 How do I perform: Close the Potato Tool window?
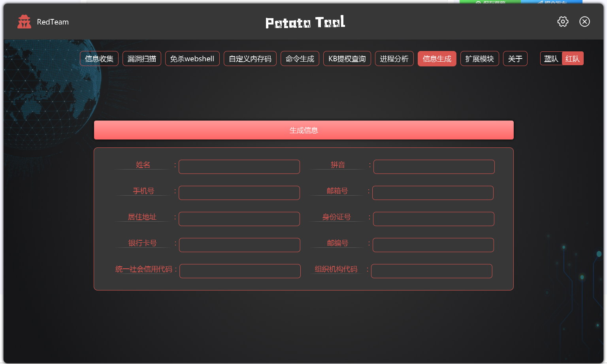584,22
